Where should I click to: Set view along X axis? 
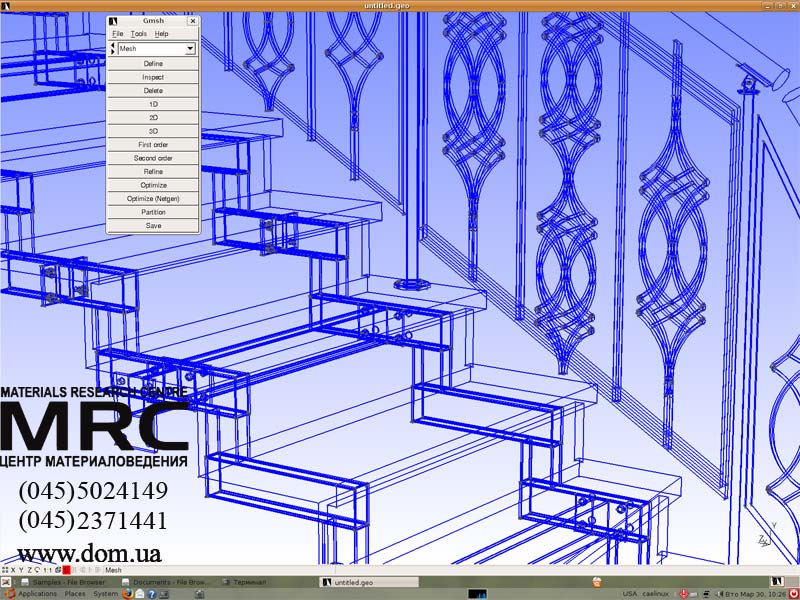[13, 570]
